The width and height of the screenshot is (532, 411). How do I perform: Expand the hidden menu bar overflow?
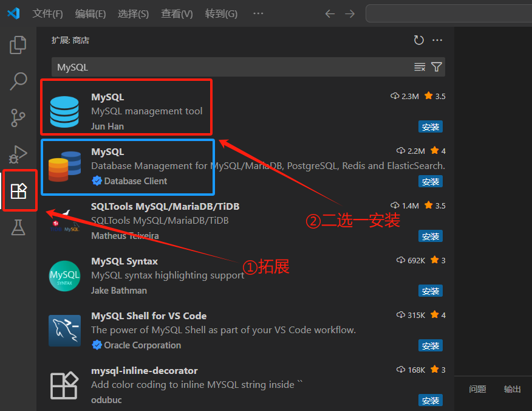point(258,13)
